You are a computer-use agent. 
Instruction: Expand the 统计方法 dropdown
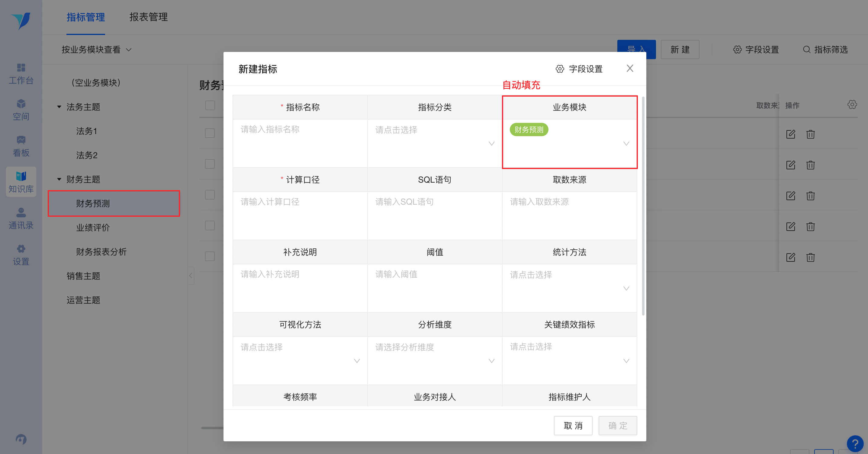tap(569, 288)
